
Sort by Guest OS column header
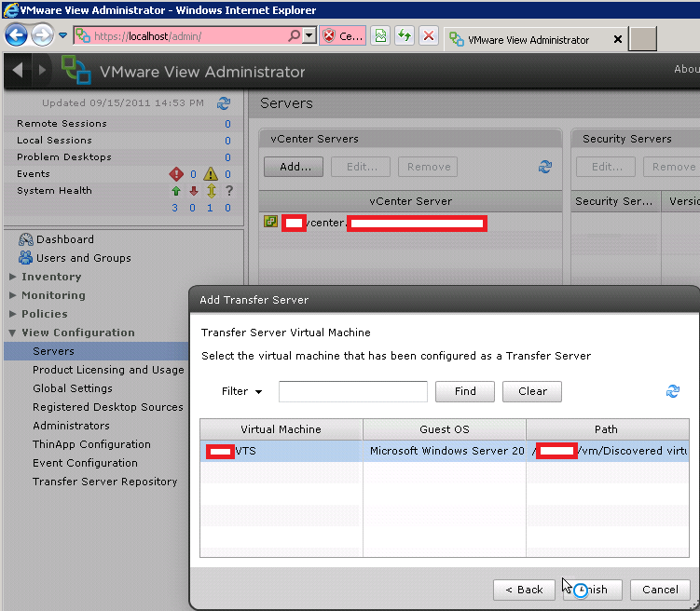(x=445, y=429)
